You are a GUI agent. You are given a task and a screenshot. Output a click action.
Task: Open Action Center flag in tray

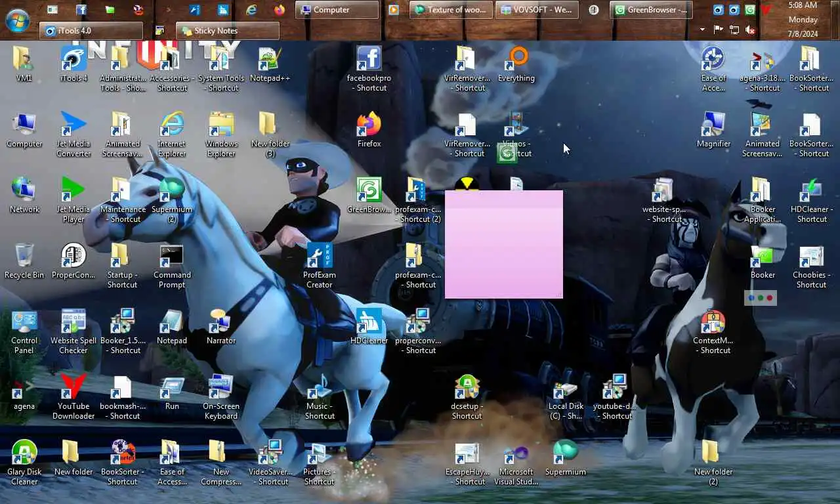click(x=718, y=30)
